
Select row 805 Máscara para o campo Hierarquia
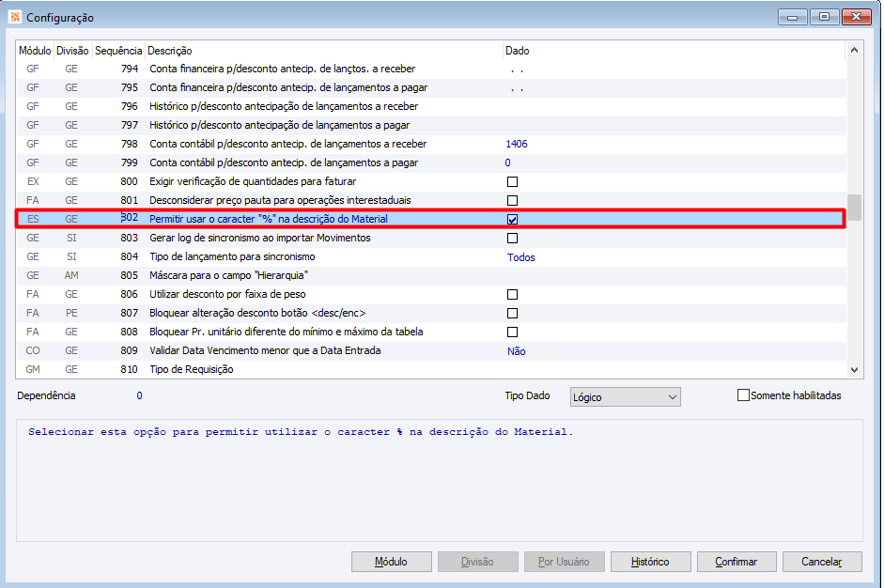[431, 275]
